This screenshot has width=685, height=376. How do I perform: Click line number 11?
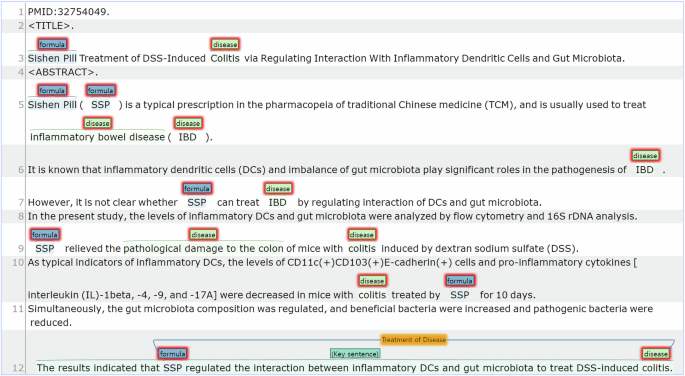click(x=18, y=309)
